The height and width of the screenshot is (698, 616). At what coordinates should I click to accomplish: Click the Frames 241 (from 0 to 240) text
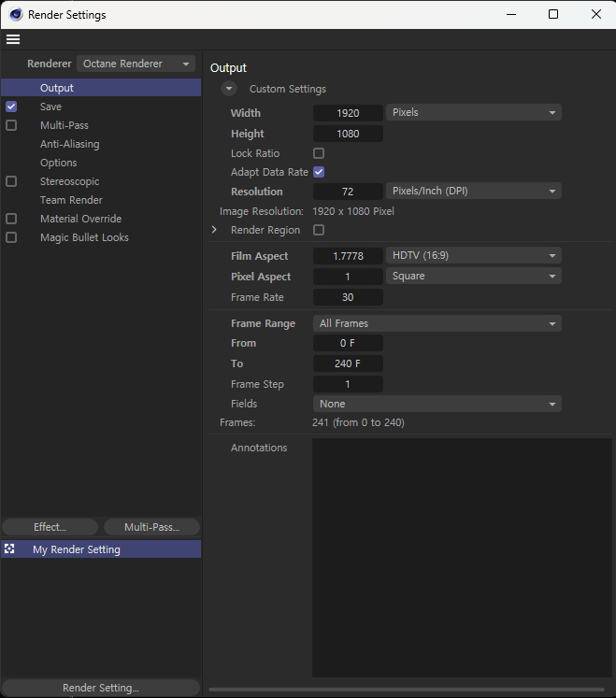coord(358,422)
